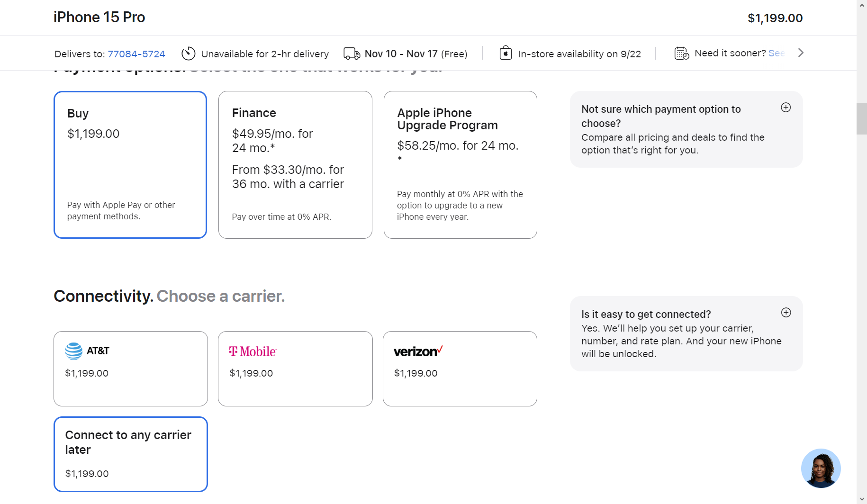Click From $33.30/mo. for 36 mo. text
This screenshot has width=867, height=504.
click(x=288, y=177)
